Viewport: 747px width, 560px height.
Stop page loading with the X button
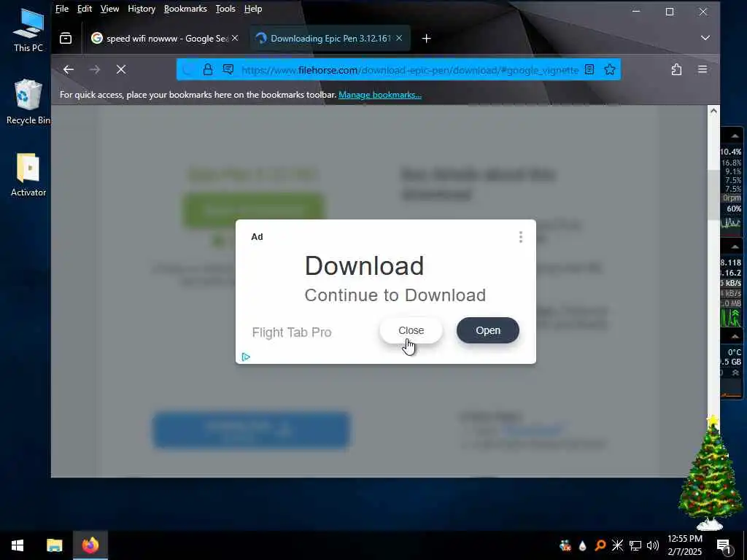coord(121,69)
